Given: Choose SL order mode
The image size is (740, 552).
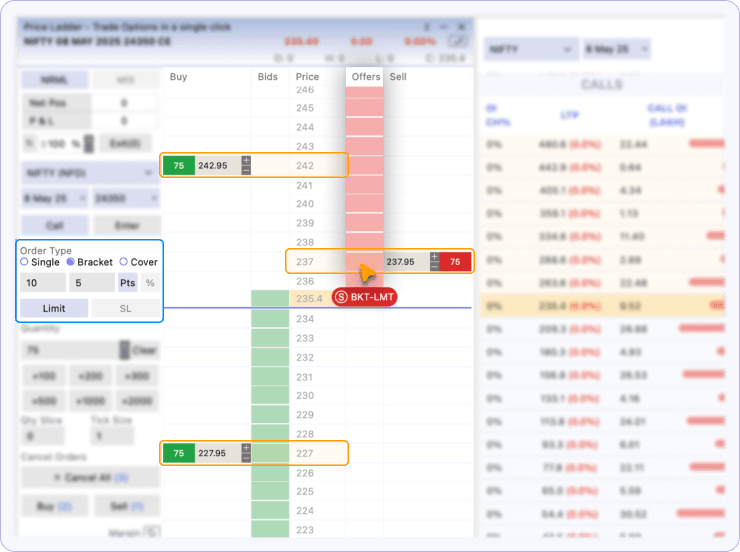Looking at the screenshot, I should [126, 308].
